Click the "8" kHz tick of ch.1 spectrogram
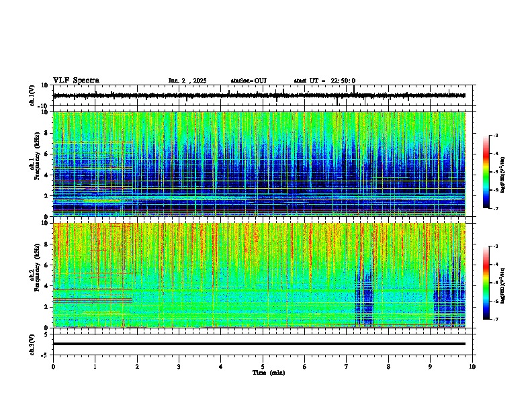 [x=46, y=133]
